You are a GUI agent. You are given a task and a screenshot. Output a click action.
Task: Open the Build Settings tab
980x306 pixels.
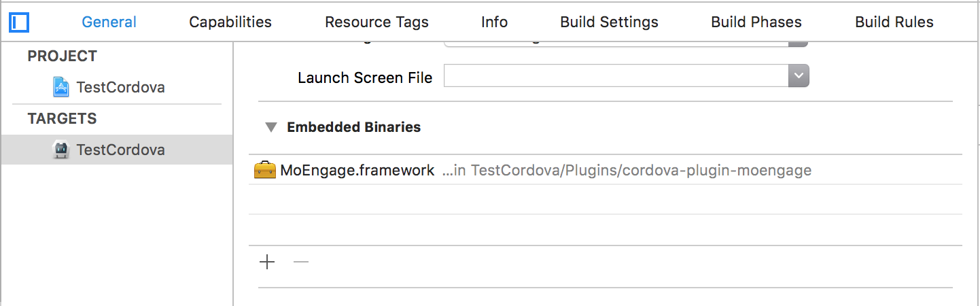609,22
